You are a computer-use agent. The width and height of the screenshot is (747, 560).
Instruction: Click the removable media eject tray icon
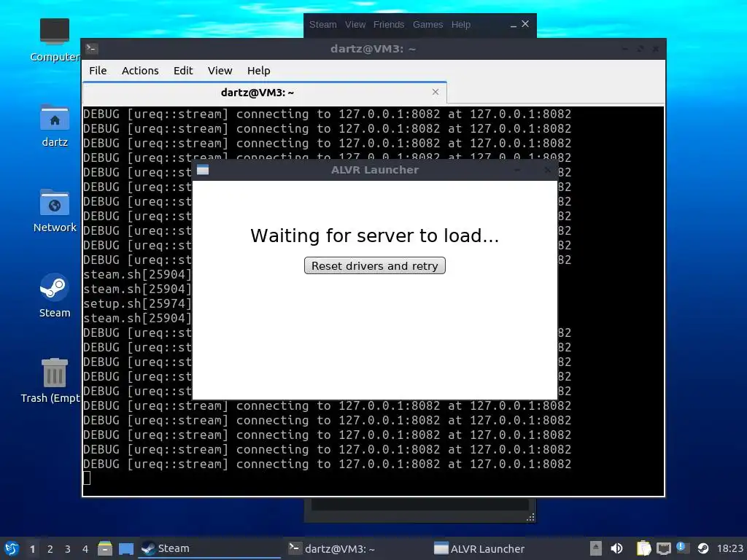pos(595,548)
